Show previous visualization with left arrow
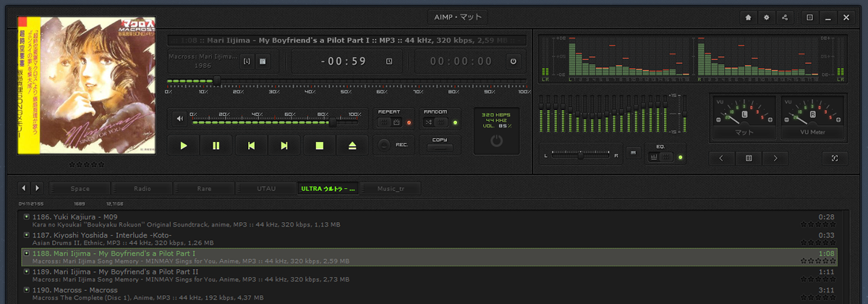The image size is (868, 304). [x=722, y=157]
